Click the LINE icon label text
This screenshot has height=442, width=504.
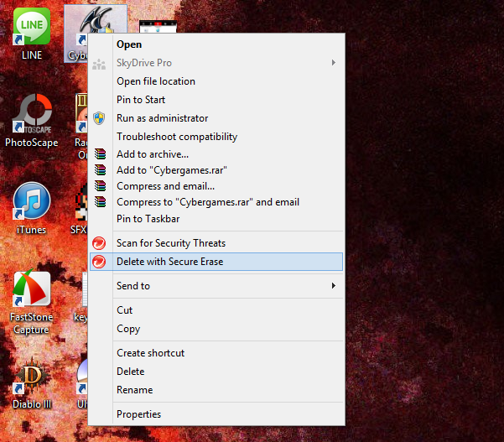[x=32, y=55]
